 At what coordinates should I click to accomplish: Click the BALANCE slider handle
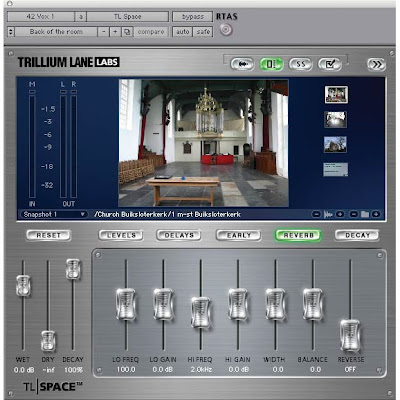(x=313, y=304)
